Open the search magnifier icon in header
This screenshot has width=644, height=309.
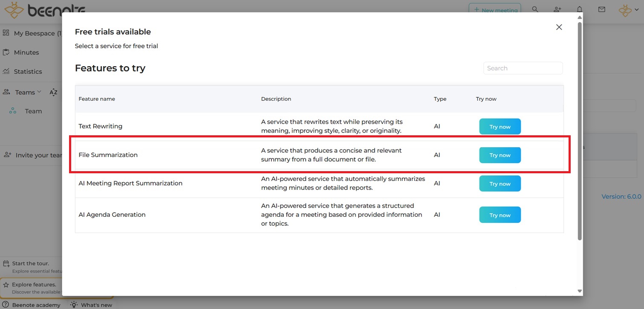[x=535, y=9]
